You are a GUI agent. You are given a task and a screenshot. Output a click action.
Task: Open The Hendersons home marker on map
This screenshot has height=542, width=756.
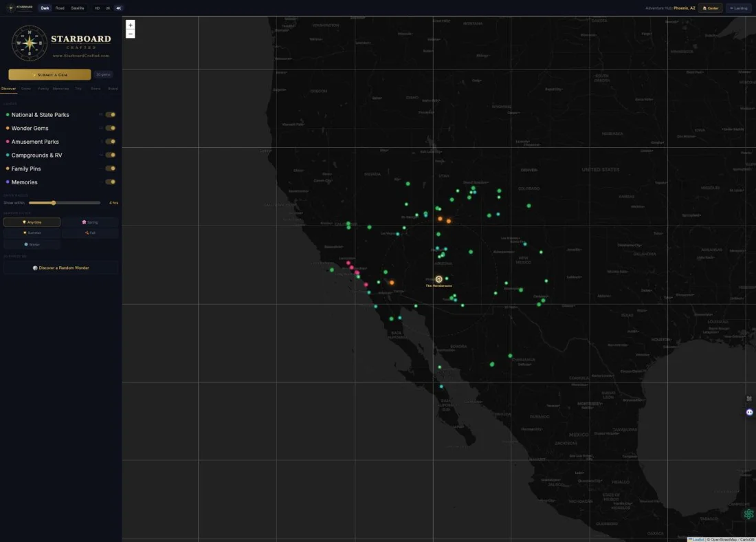click(438, 279)
